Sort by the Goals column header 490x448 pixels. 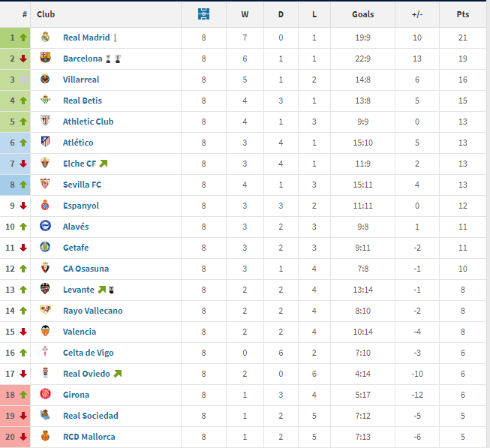pos(362,14)
